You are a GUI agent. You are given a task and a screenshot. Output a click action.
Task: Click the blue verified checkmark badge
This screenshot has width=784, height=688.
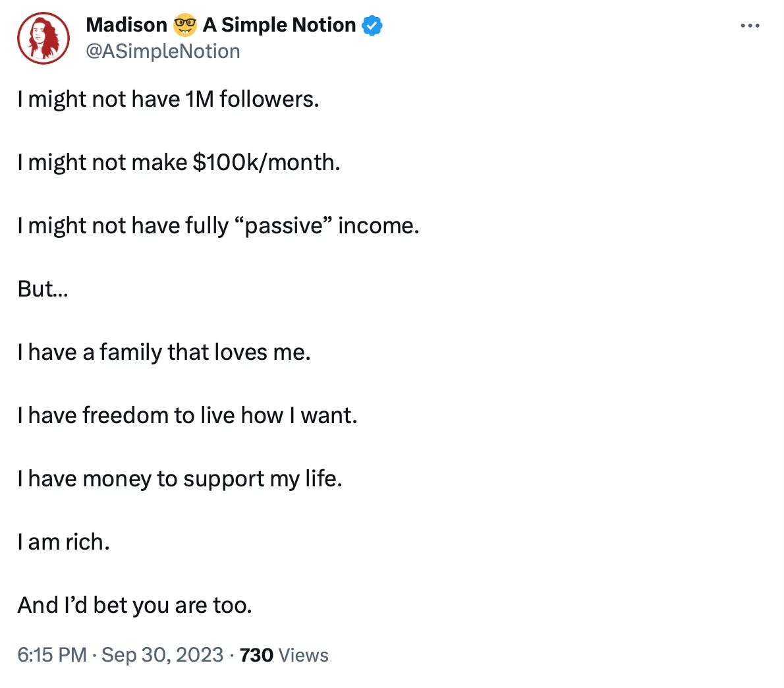coord(372,26)
